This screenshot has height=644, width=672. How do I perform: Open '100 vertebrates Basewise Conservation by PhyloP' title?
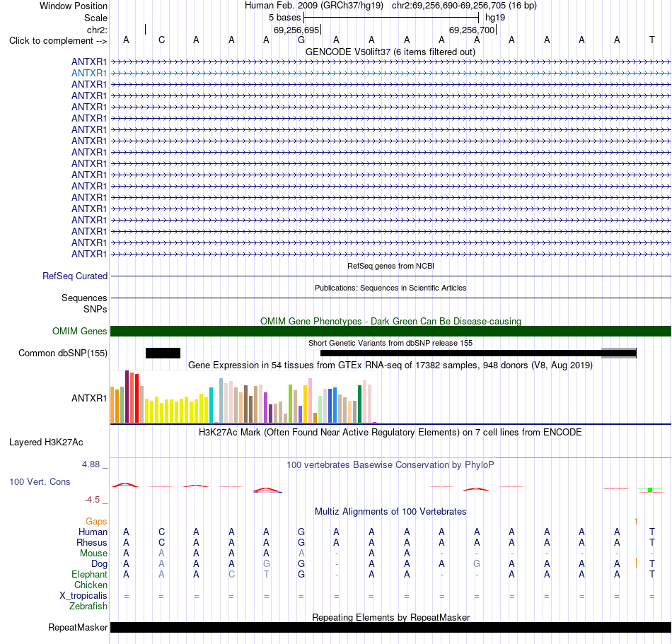tap(390, 465)
